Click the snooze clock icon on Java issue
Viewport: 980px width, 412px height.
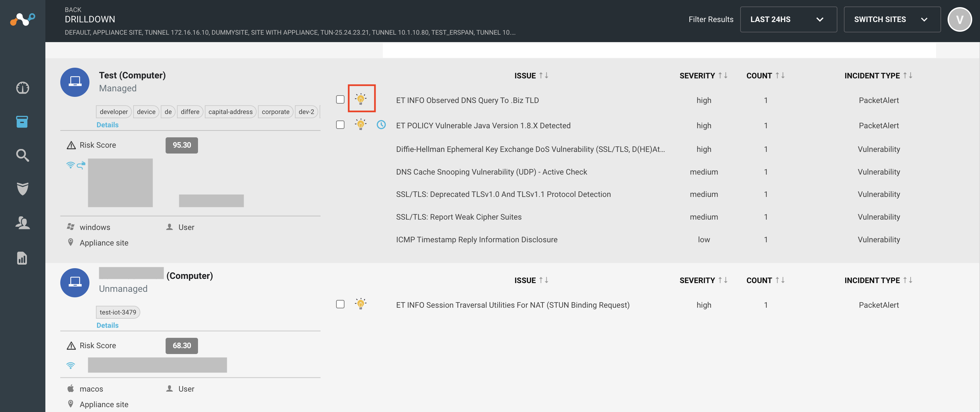tap(381, 125)
